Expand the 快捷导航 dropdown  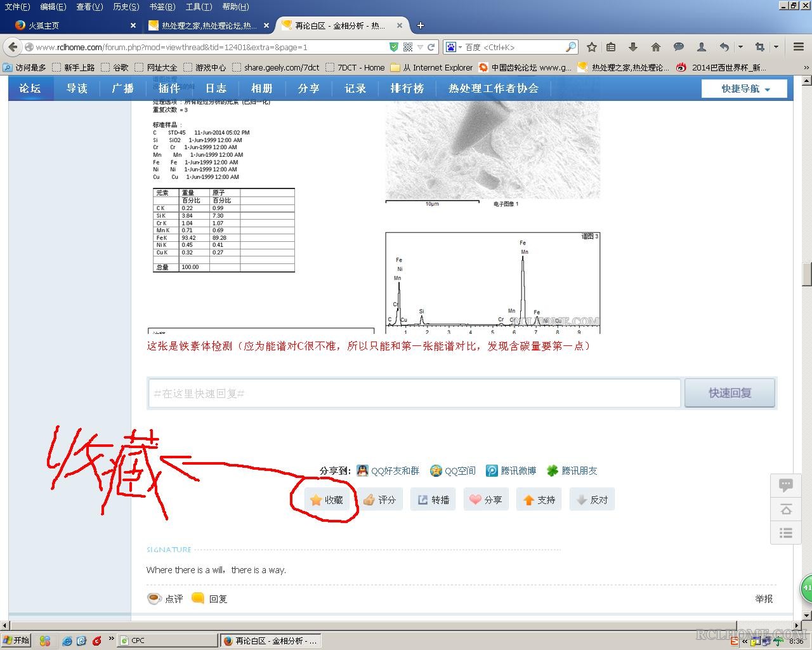click(x=745, y=89)
